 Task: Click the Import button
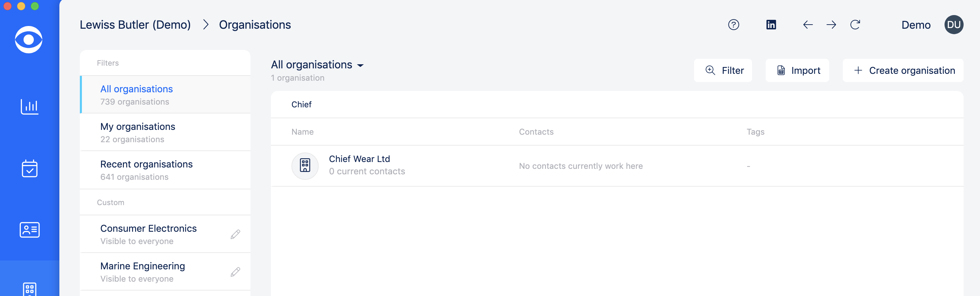pos(797,70)
